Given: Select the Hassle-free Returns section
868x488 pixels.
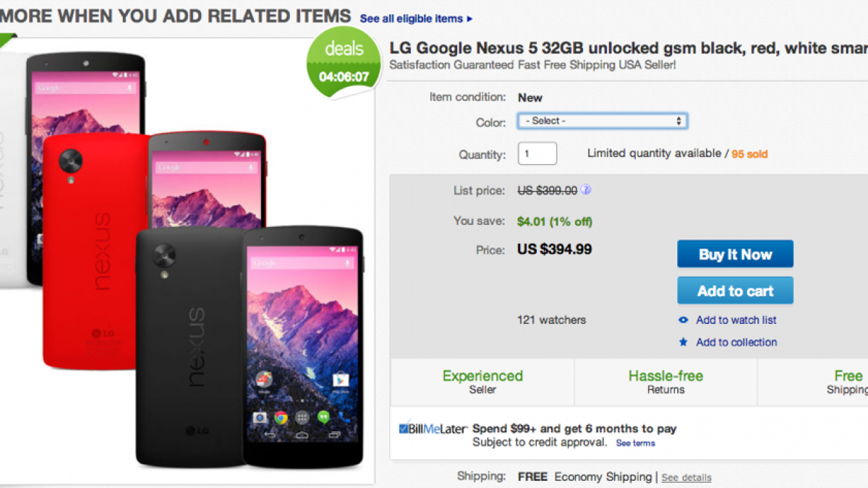Looking at the screenshot, I should 665,382.
